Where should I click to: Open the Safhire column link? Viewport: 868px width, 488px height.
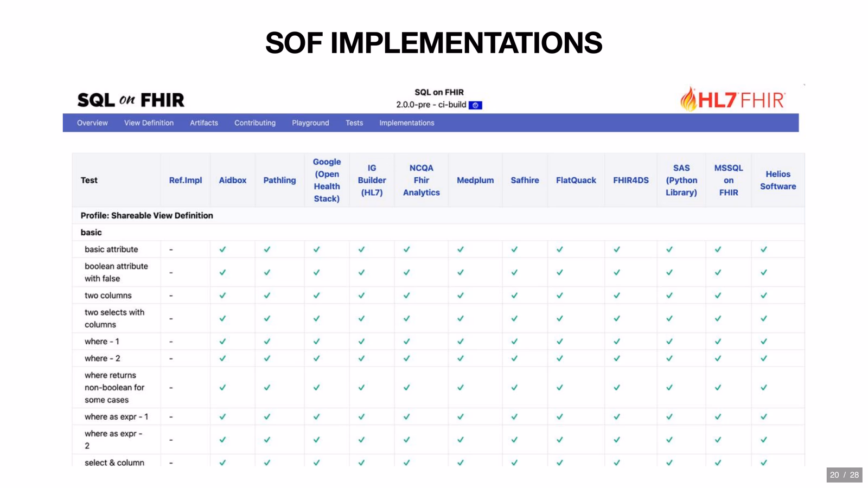point(525,180)
